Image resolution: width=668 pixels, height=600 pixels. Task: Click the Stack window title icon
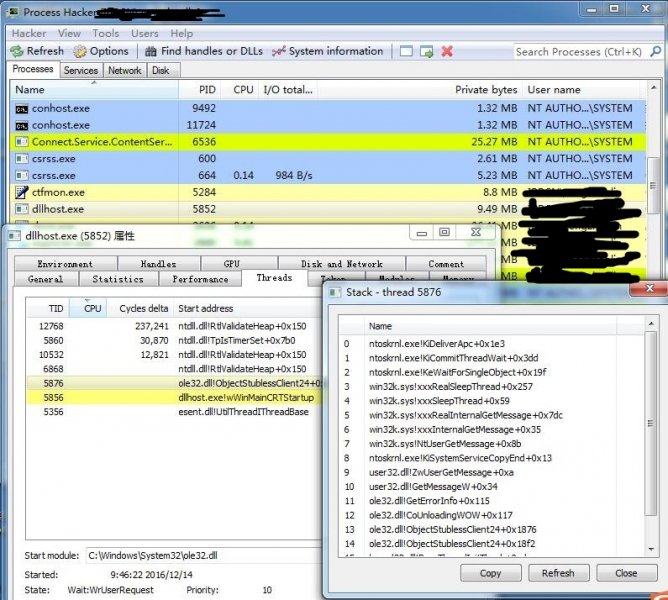[335, 292]
